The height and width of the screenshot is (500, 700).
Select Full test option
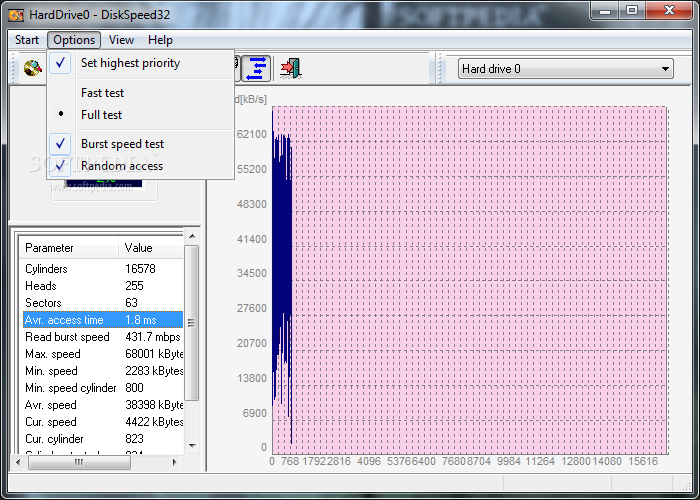coord(141,115)
